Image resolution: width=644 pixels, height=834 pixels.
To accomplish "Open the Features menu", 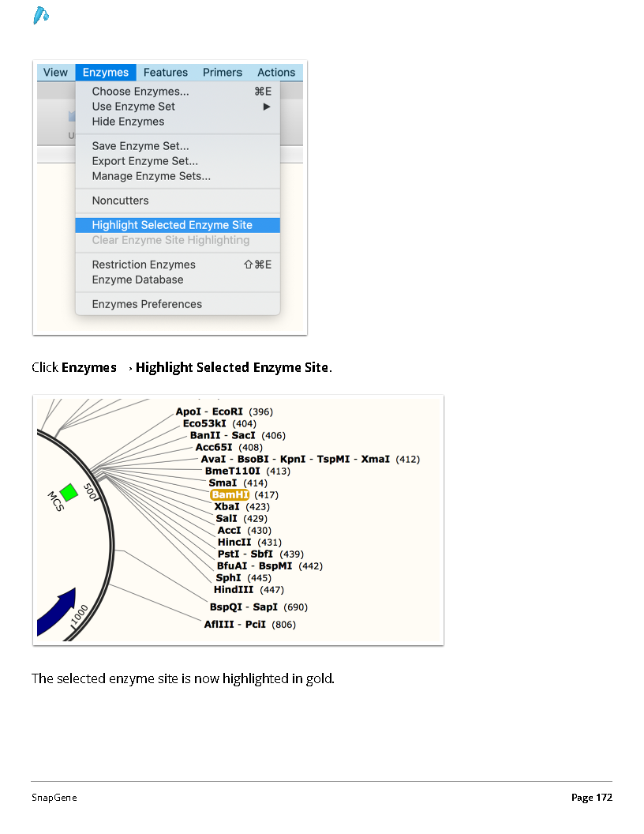I will (166, 73).
